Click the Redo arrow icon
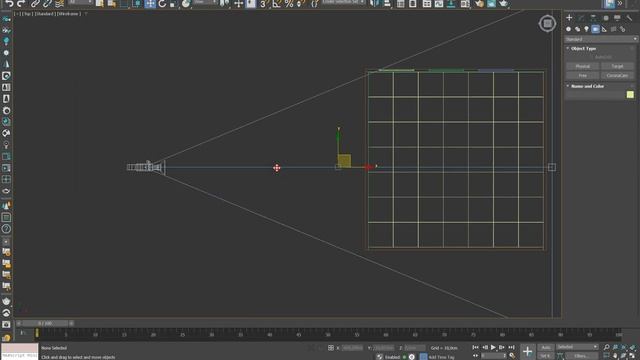Viewport: 640px width, 360px height. coord(21,4)
